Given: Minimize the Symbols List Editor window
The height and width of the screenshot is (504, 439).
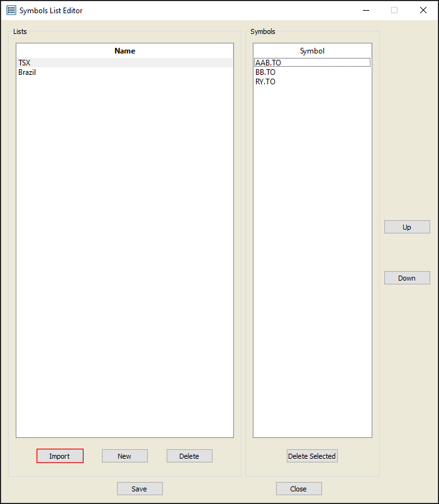Looking at the screenshot, I should (x=365, y=10).
